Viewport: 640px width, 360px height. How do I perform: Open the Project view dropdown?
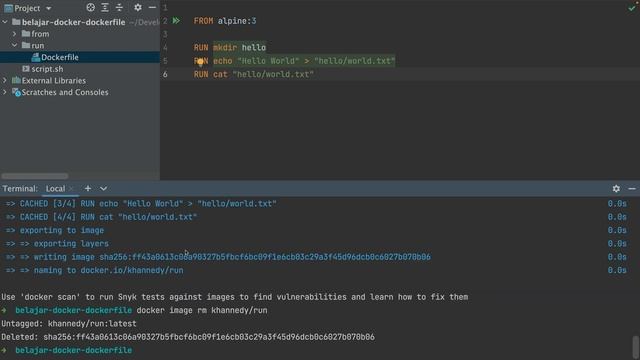pyautogui.click(x=49, y=8)
